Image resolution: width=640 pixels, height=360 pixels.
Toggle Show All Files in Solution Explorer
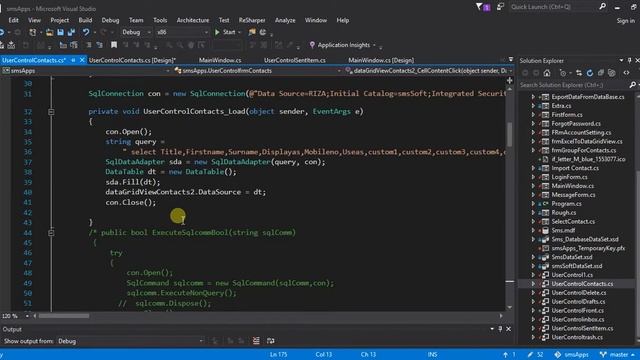coord(611,73)
